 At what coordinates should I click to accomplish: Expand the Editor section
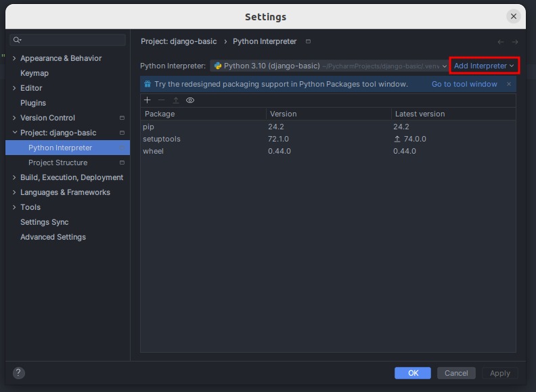(14, 88)
